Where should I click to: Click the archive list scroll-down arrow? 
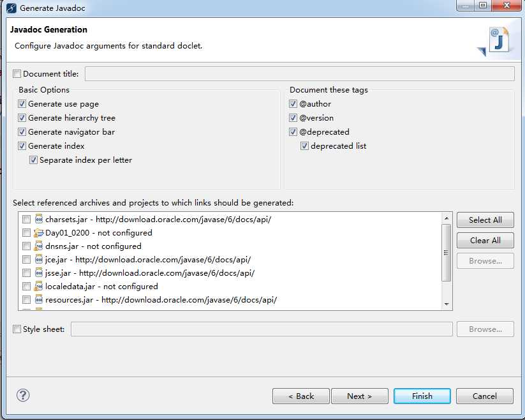pyautogui.click(x=447, y=304)
